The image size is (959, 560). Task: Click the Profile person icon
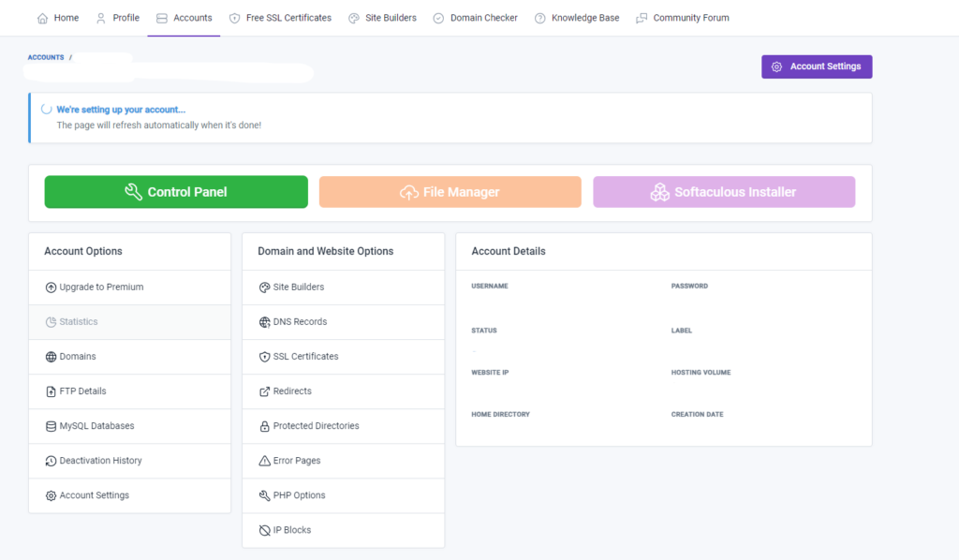point(101,19)
